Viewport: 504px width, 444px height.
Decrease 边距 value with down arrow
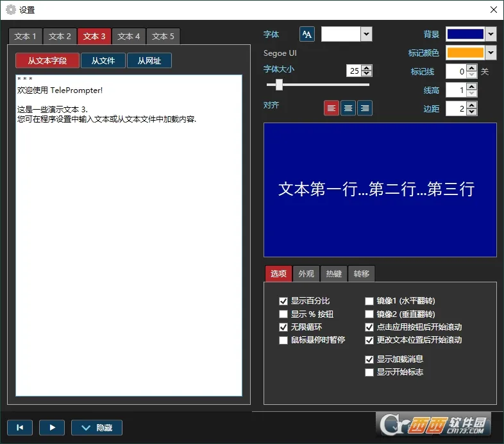(471, 112)
